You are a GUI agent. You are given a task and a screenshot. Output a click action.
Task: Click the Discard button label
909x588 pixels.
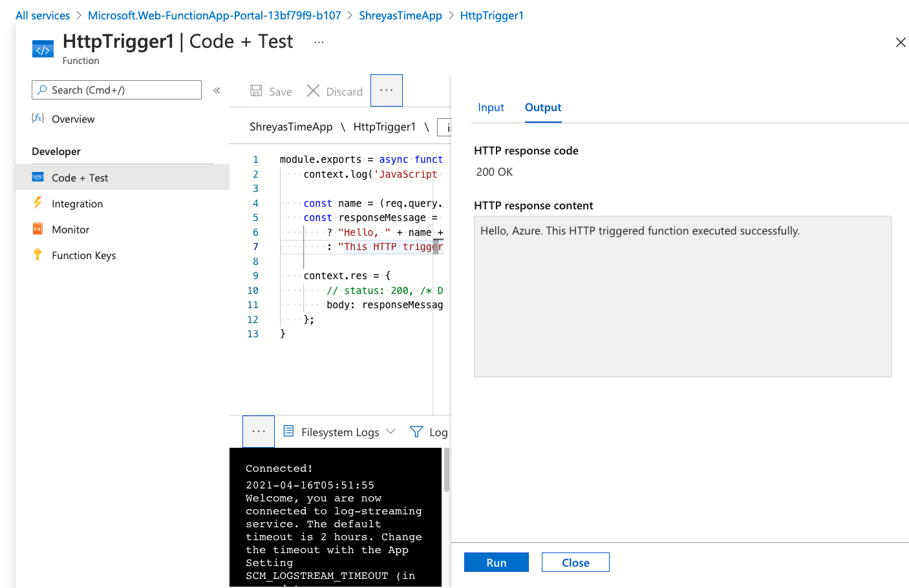[x=345, y=92]
